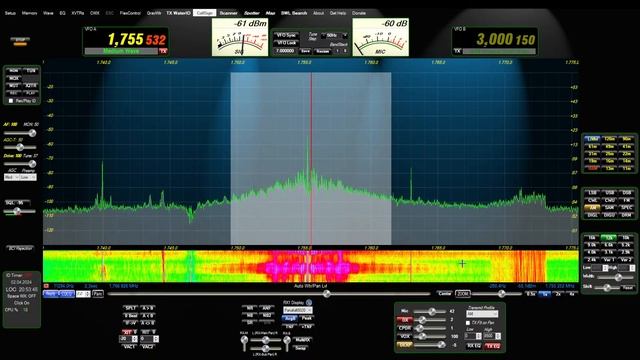The height and width of the screenshot is (360, 640).
Task: Click the Pan button below the waterfall
Action: click(x=98, y=294)
